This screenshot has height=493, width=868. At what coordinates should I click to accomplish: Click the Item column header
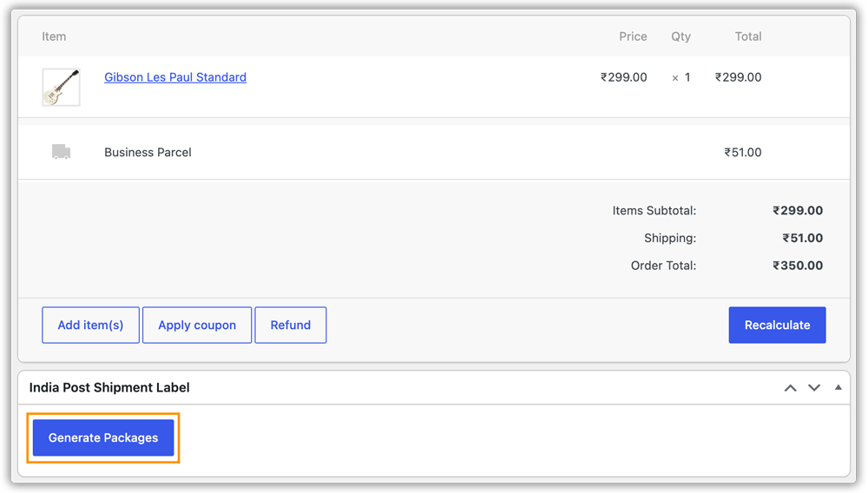tap(54, 36)
